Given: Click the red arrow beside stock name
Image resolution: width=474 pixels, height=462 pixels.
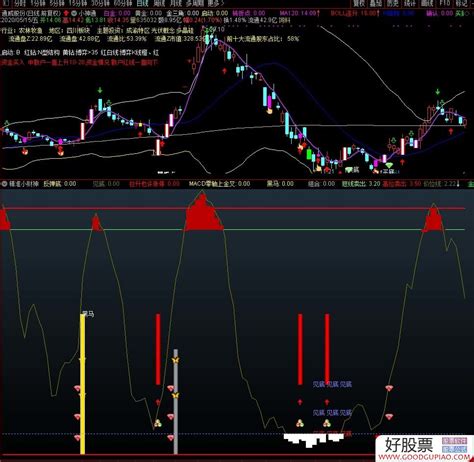Looking at the screenshot, I should tap(66, 13).
